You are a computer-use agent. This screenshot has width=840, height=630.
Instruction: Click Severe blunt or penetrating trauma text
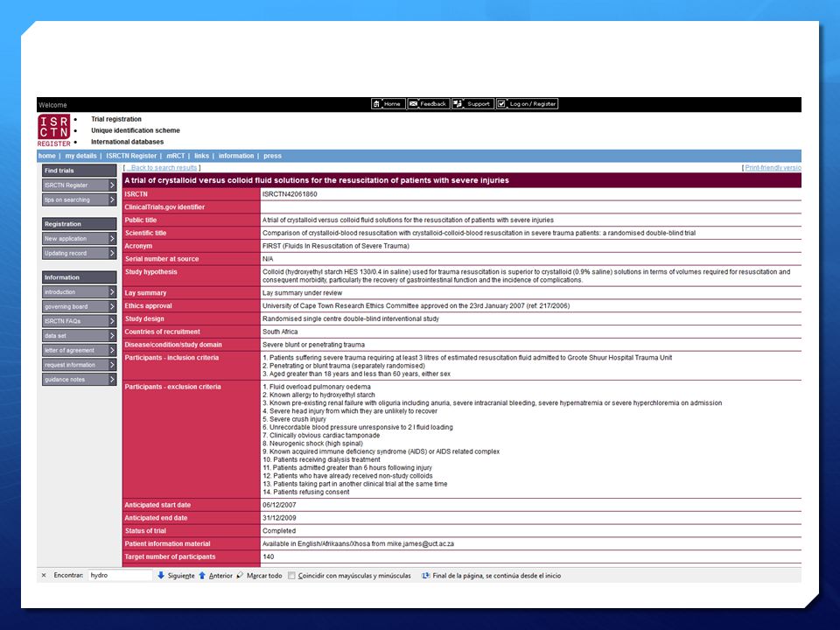313,345
